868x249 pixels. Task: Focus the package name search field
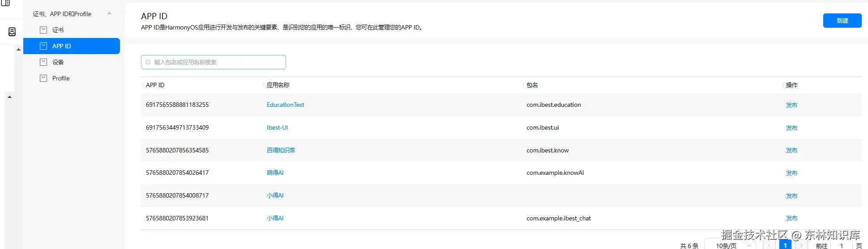[x=214, y=62]
